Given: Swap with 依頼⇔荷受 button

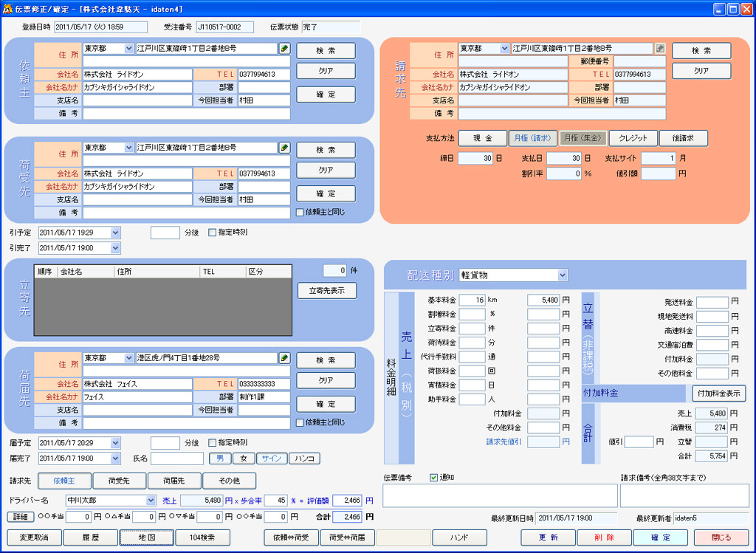Looking at the screenshot, I should (291, 537).
